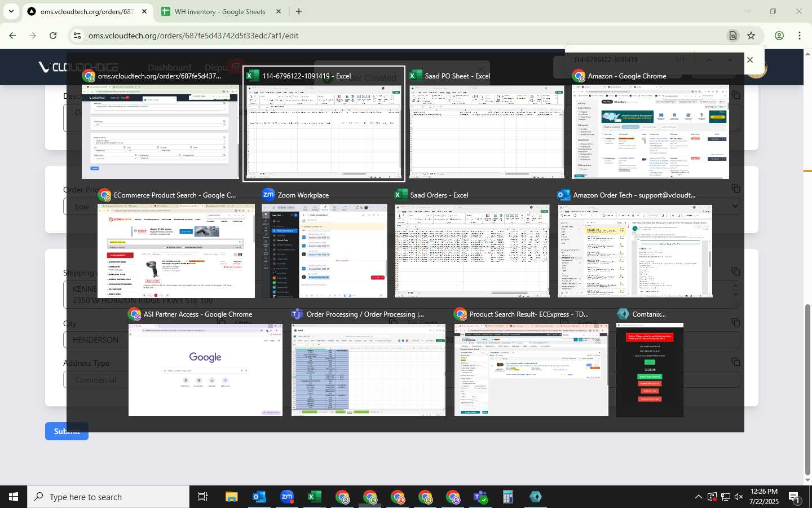Go to next find result

[x=730, y=60]
